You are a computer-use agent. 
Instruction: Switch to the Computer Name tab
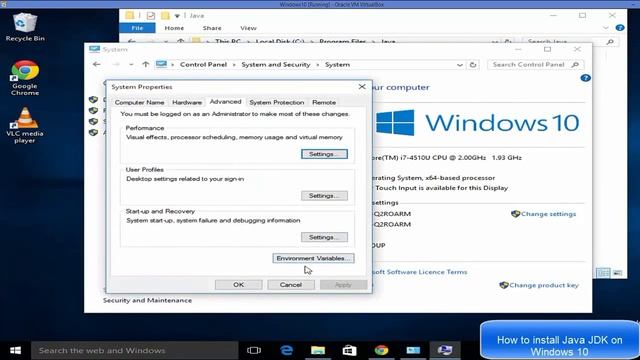pyautogui.click(x=139, y=102)
